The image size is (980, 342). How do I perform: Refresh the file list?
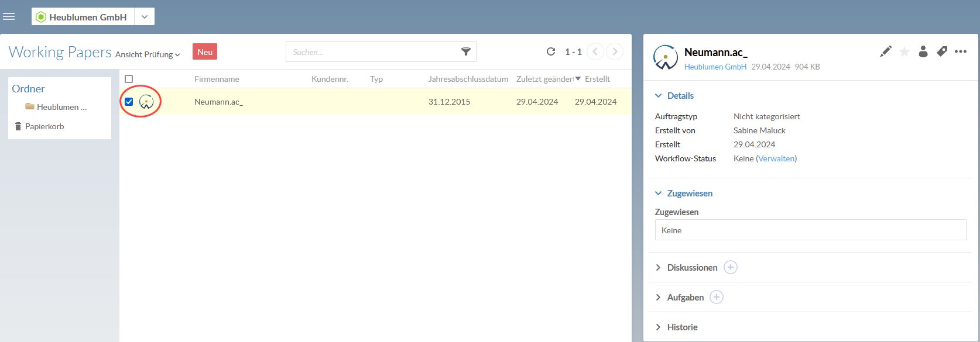pyautogui.click(x=551, y=51)
